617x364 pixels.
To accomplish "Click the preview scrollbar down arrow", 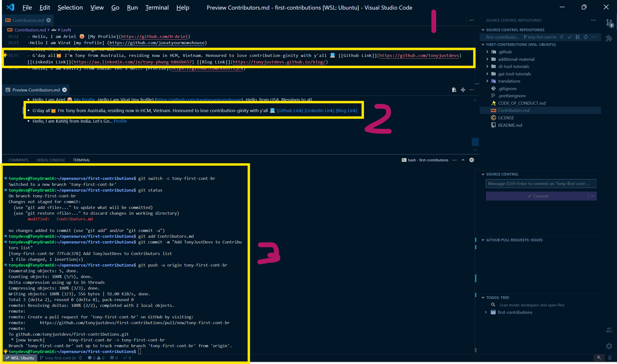I will coord(475,150).
